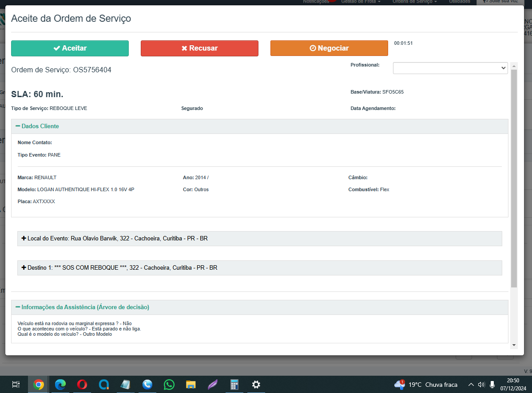The image size is (532, 393).
Task: Open the grey notebook app on taskbar
Action: click(x=126, y=385)
